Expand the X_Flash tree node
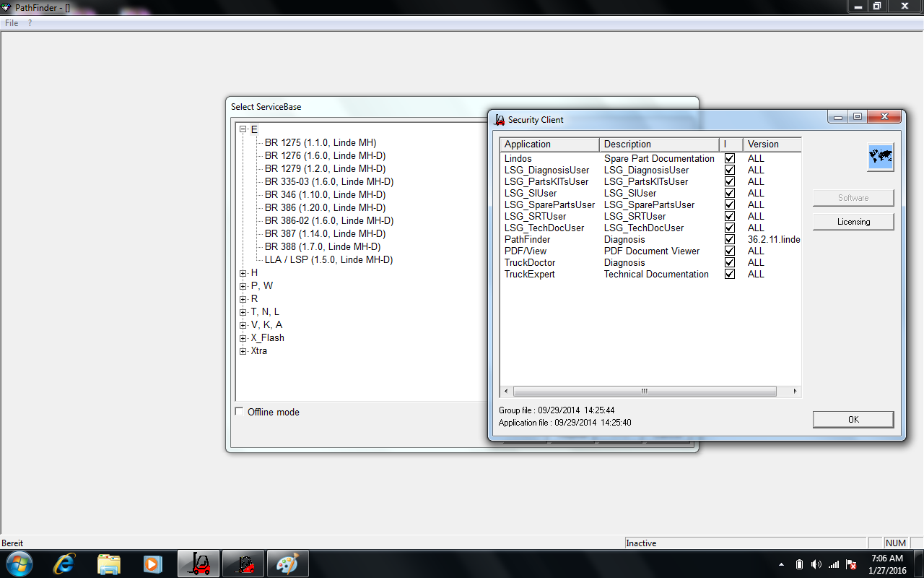This screenshot has width=924, height=578. pos(243,338)
